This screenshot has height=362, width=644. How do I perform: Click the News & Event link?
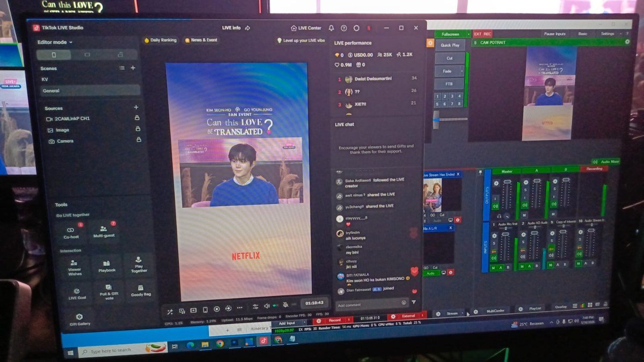click(x=201, y=40)
